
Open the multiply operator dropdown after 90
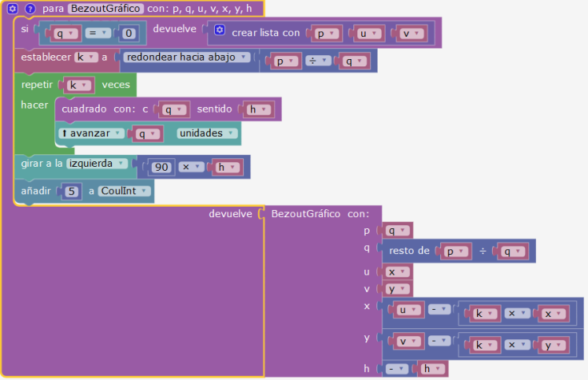pyautogui.click(x=191, y=167)
